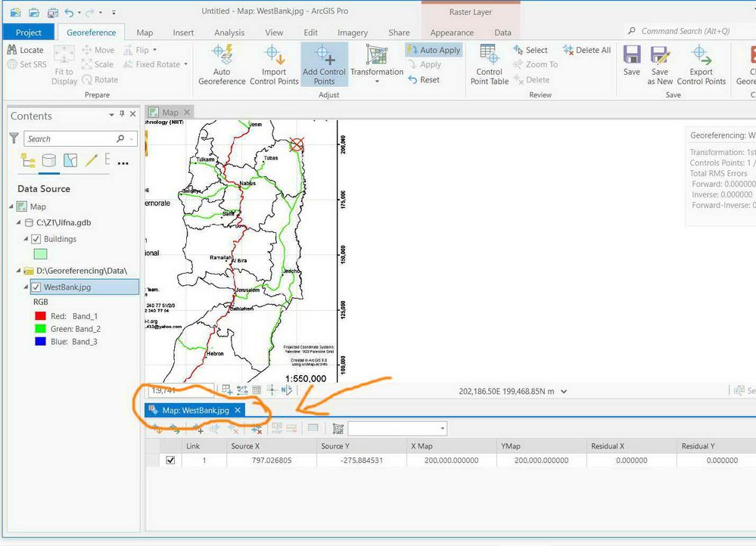The height and width of the screenshot is (546, 756).
Task: Click Export Control Points
Action: 701,65
